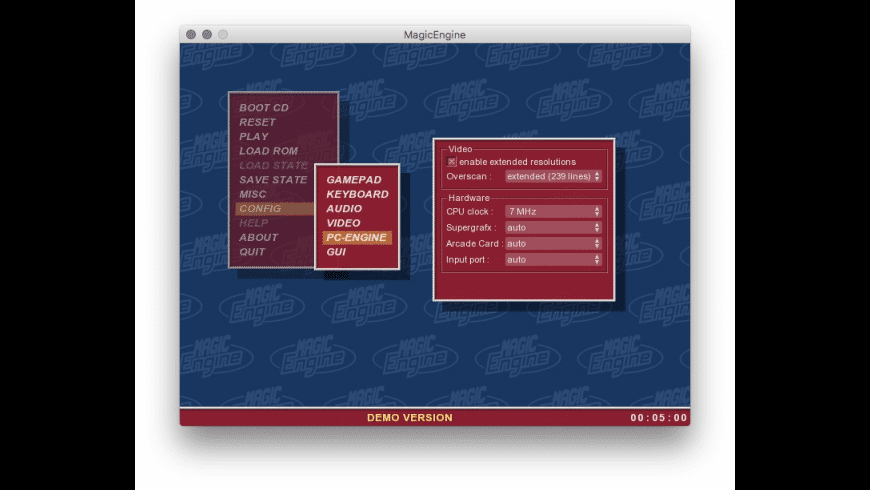Open the MISC menu entry
Image resolution: width=870 pixels, height=490 pixels.
pyautogui.click(x=252, y=194)
